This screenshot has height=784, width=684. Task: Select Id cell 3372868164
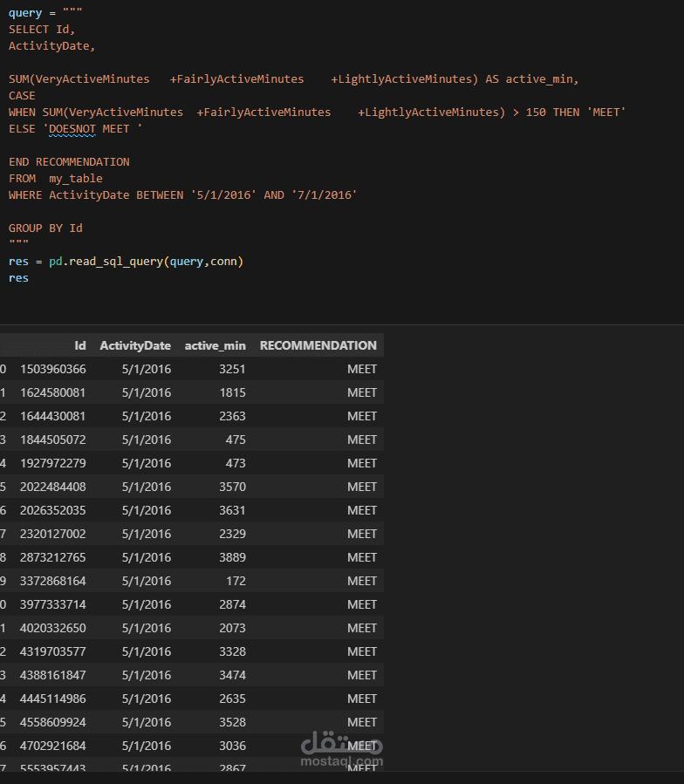[x=53, y=581]
